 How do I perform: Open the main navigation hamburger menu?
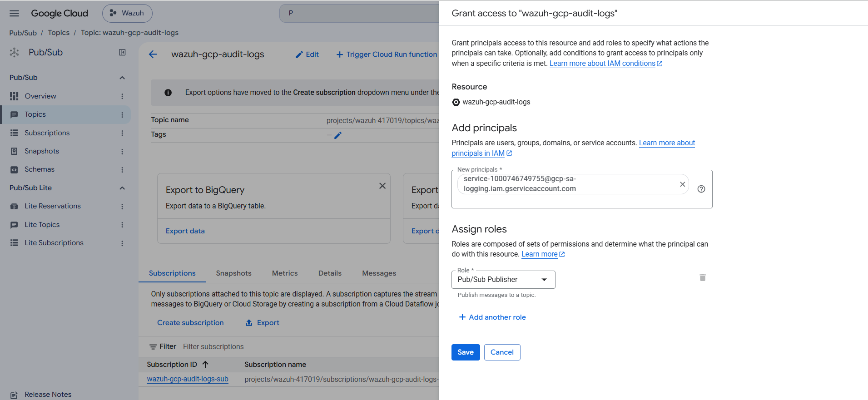coord(15,13)
